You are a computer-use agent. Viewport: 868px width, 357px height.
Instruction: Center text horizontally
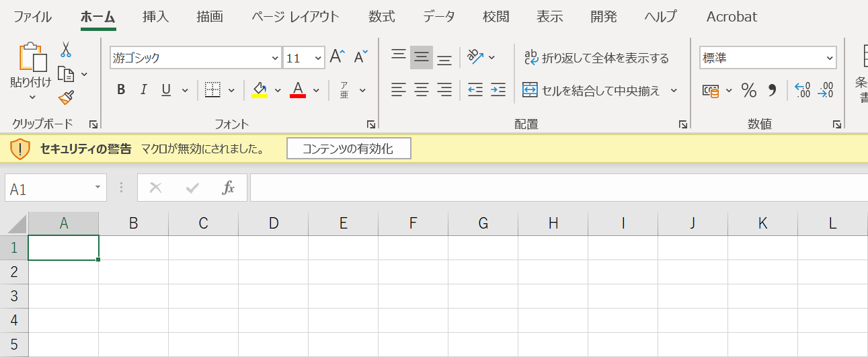(422, 89)
